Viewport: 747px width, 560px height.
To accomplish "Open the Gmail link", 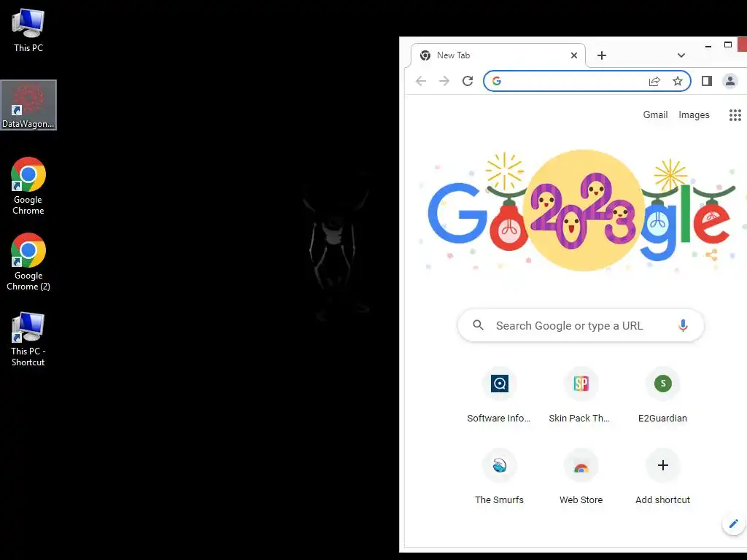I will point(655,114).
